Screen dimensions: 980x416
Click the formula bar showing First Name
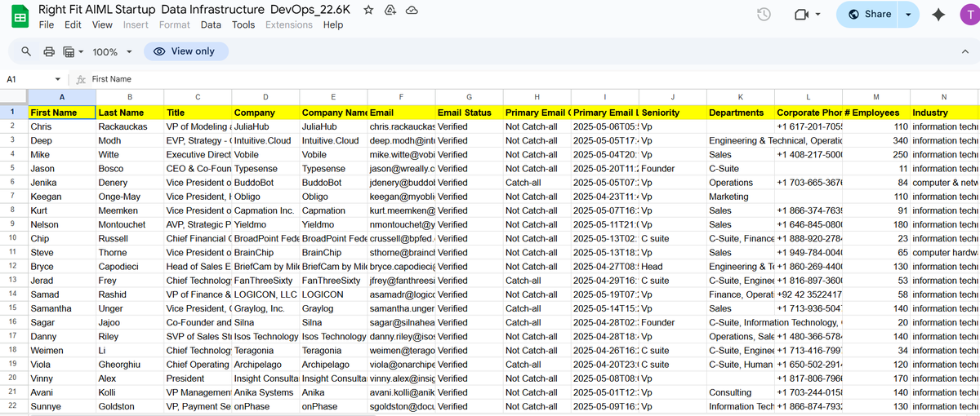531,79
